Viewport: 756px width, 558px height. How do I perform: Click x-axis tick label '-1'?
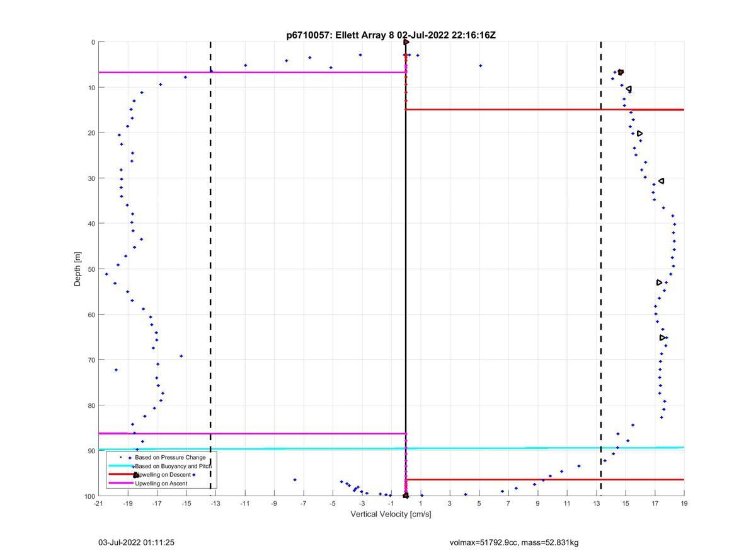click(x=391, y=504)
